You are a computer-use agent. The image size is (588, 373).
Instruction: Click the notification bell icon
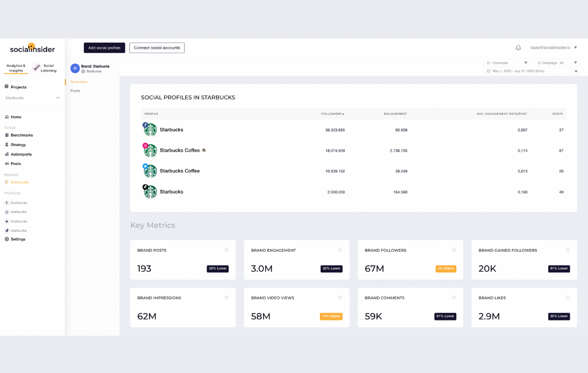pos(518,48)
